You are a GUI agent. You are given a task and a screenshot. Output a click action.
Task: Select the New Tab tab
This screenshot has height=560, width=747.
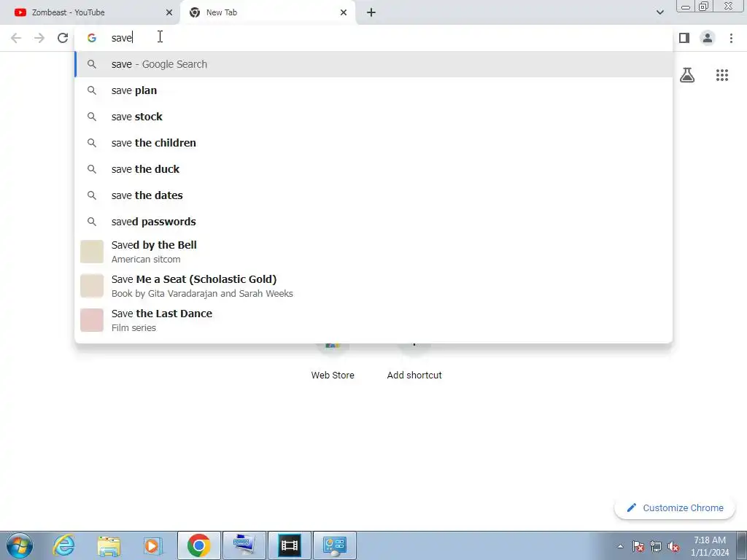(267, 12)
